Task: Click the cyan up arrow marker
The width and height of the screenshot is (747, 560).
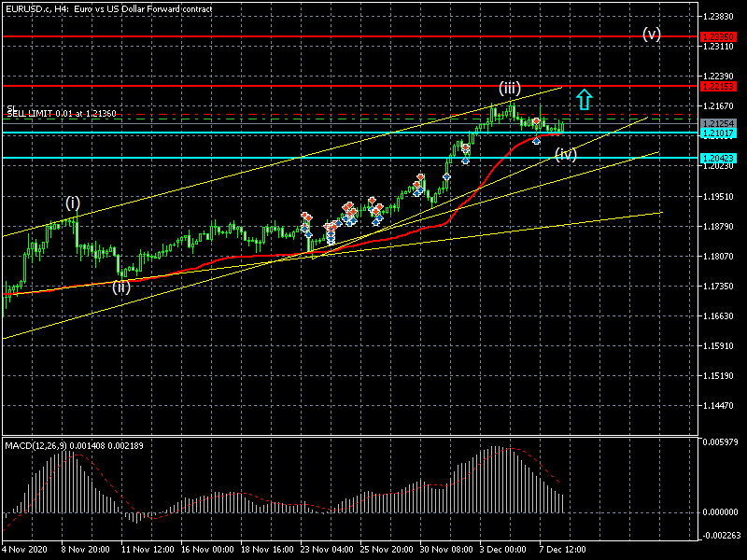Action: (x=585, y=99)
